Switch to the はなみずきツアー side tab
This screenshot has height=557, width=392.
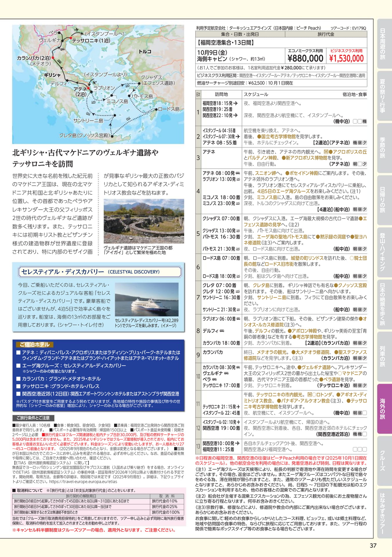click(x=384, y=513)
